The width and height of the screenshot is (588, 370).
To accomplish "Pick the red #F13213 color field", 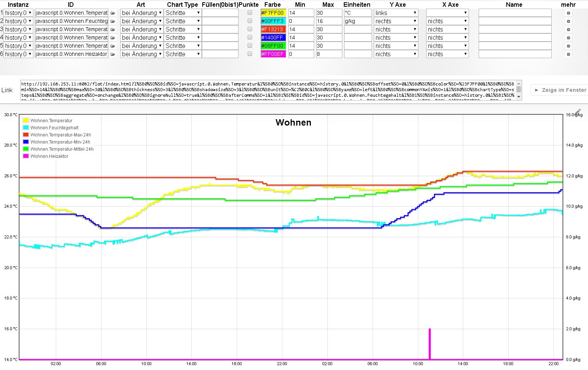I will coord(273,29).
